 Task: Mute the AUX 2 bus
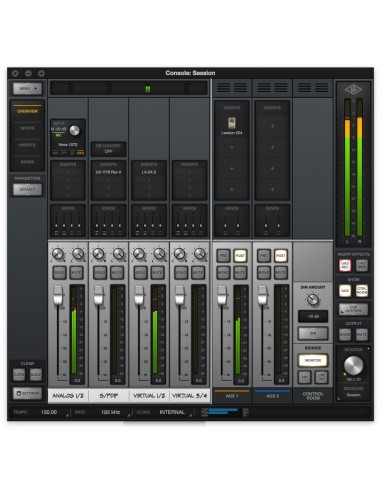281,273
